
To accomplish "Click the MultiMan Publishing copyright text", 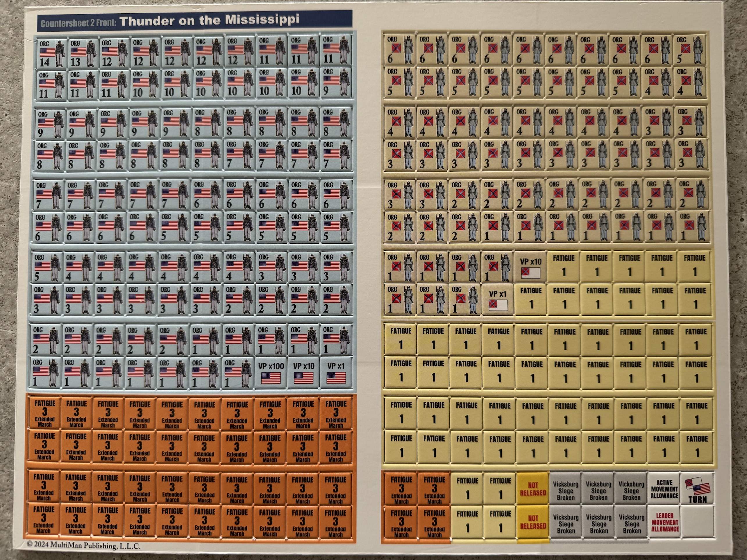I will [x=83, y=545].
